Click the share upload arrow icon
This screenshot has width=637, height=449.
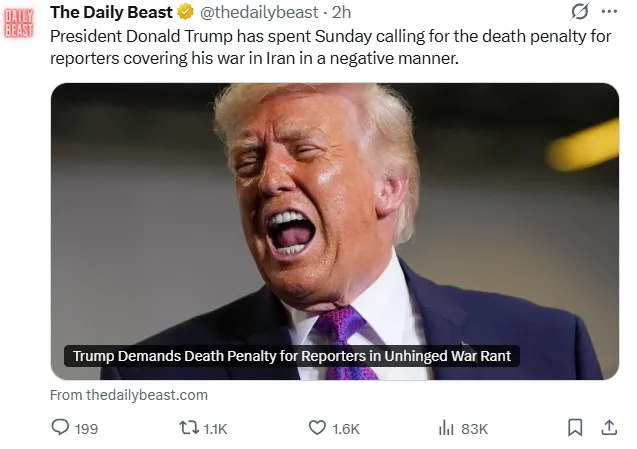pos(608,428)
